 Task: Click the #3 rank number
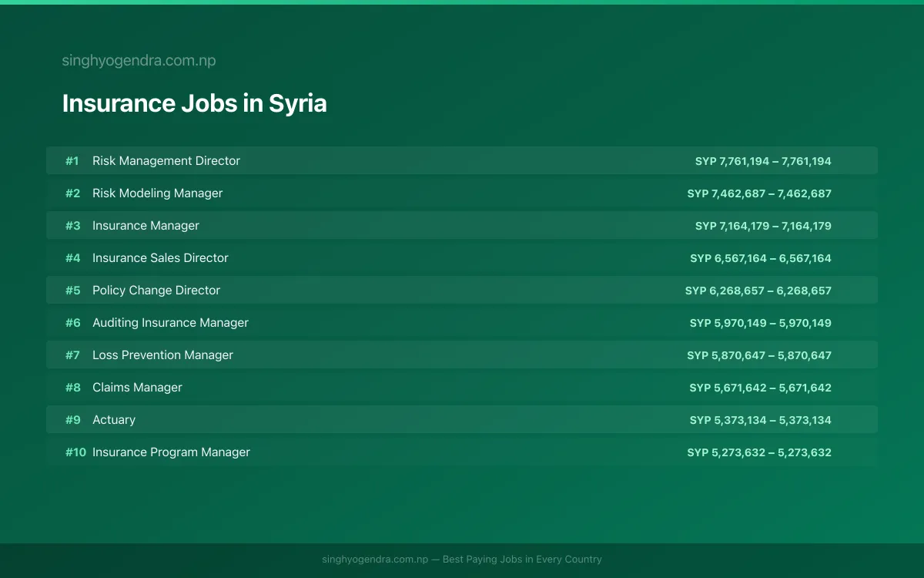(72, 226)
